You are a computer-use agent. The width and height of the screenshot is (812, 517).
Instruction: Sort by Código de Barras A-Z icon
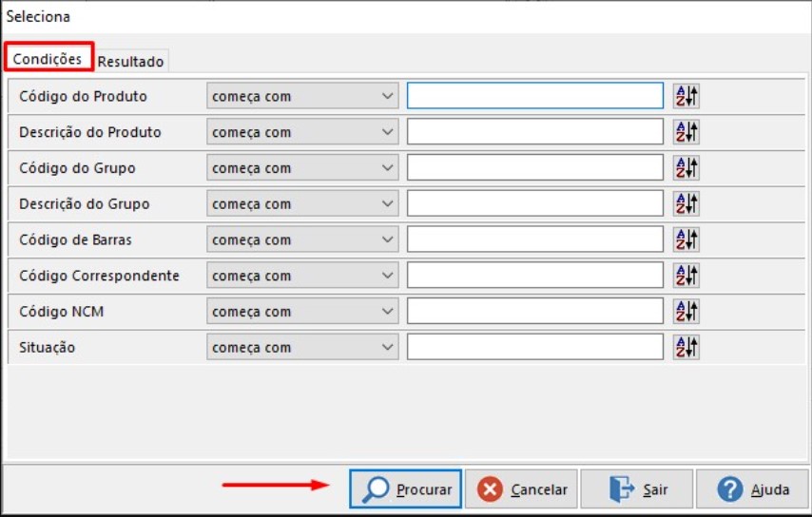[x=686, y=239]
